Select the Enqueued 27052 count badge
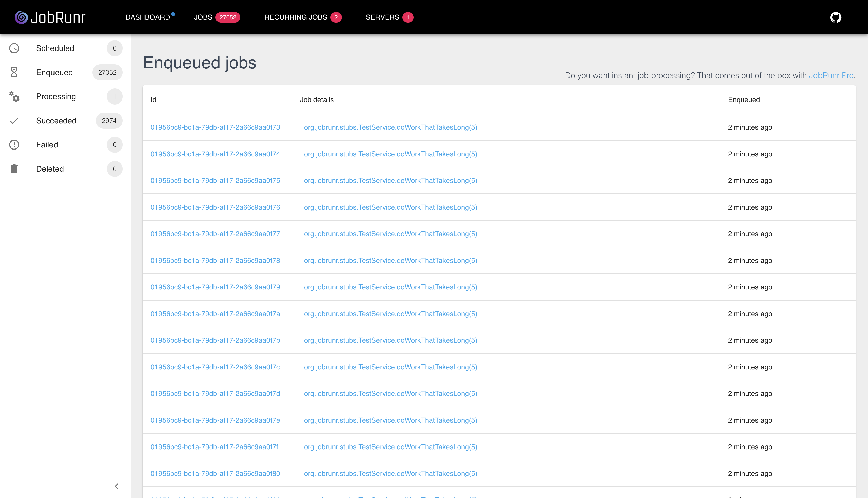This screenshot has height=498, width=868. point(107,72)
